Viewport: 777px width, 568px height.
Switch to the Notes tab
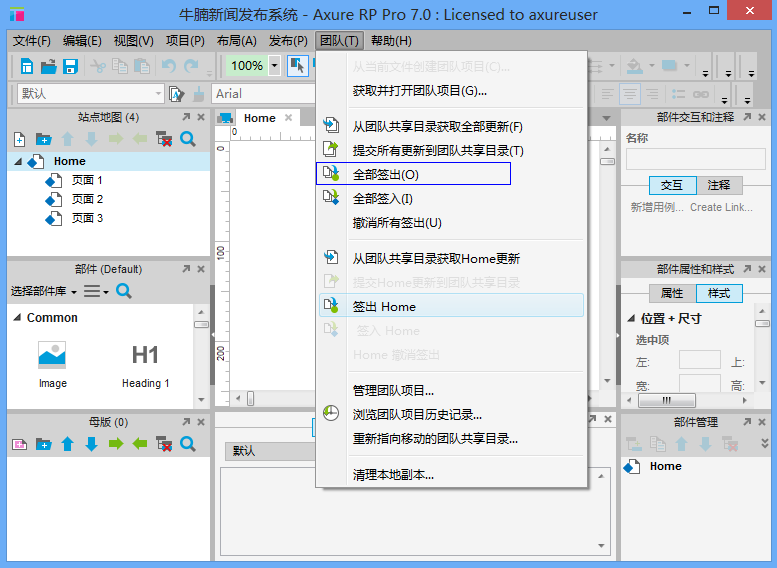pyautogui.click(x=719, y=185)
